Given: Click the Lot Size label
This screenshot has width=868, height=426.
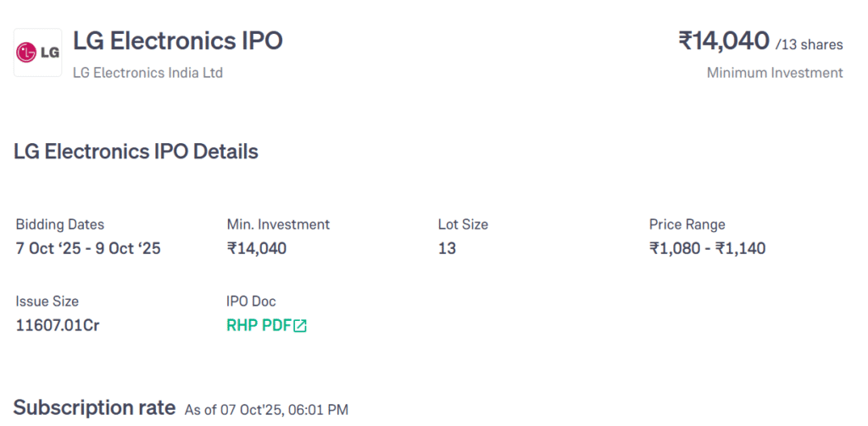Looking at the screenshot, I should (463, 224).
